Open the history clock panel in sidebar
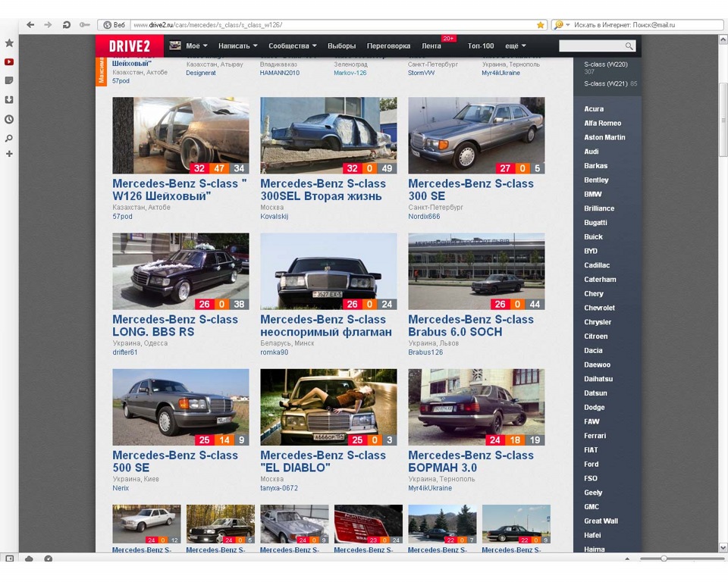 (x=9, y=119)
